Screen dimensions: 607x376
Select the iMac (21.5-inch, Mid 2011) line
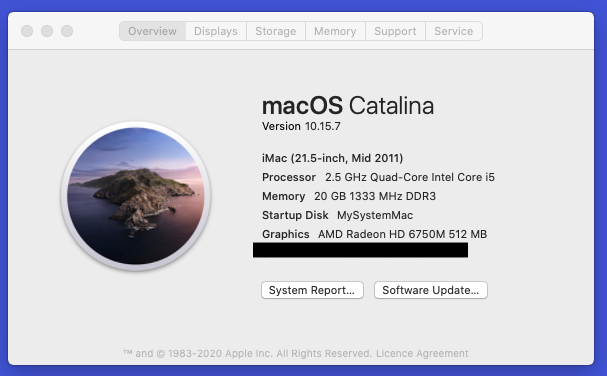(x=333, y=158)
